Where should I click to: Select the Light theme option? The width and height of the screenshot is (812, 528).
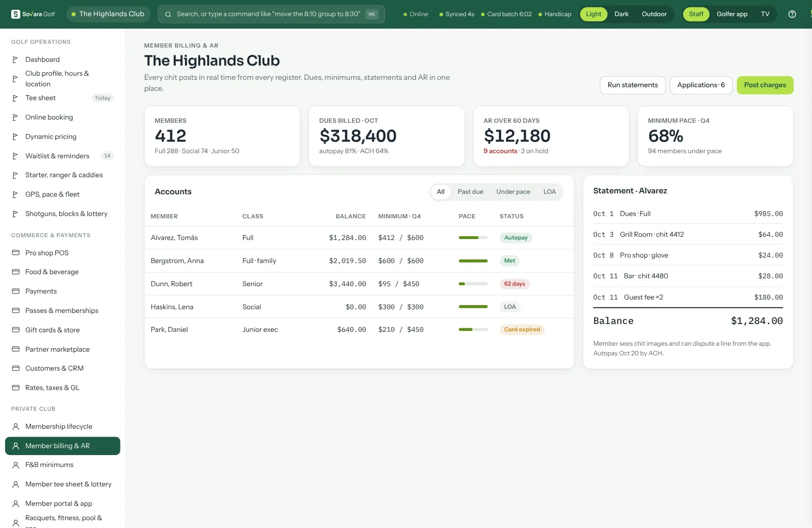coord(593,14)
